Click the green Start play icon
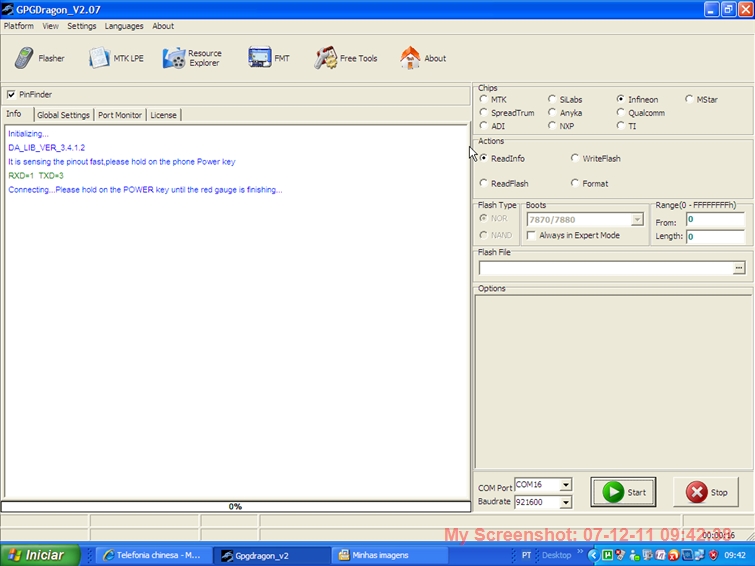The width and height of the screenshot is (755, 566). click(613, 492)
